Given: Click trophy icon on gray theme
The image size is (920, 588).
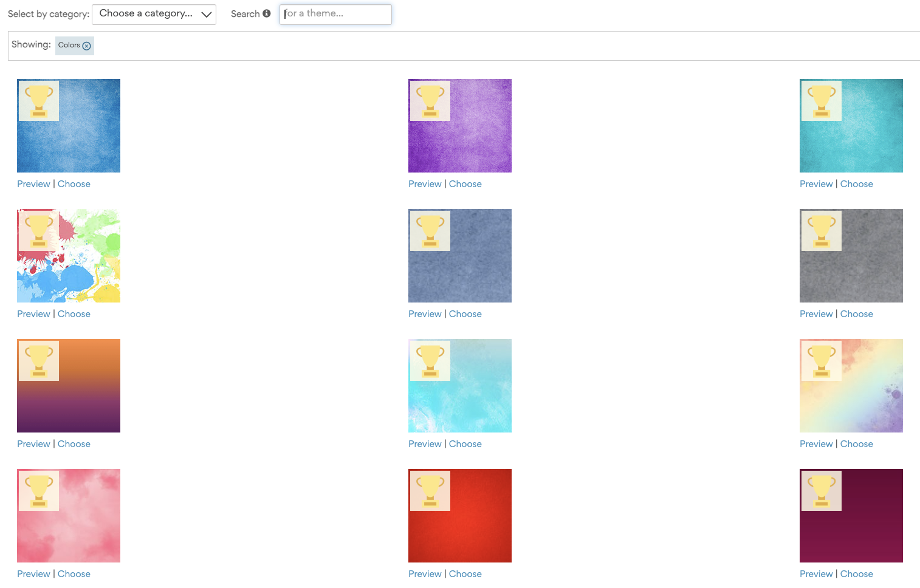Looking at the screenshot, I should (x=821, y=231).
